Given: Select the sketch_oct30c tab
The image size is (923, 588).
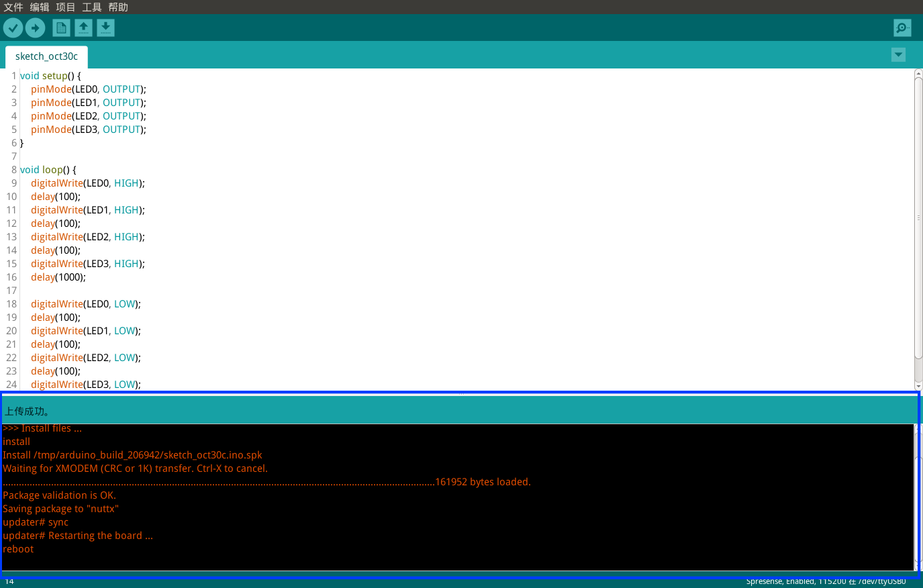Looking at the screenshot, I should point(46,56).
